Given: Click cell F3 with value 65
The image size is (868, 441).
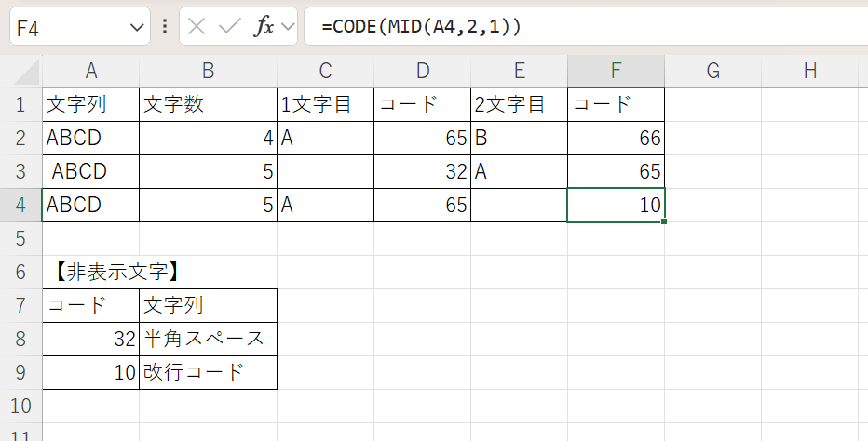Looking at the screenshot, I should pos(617,171).
